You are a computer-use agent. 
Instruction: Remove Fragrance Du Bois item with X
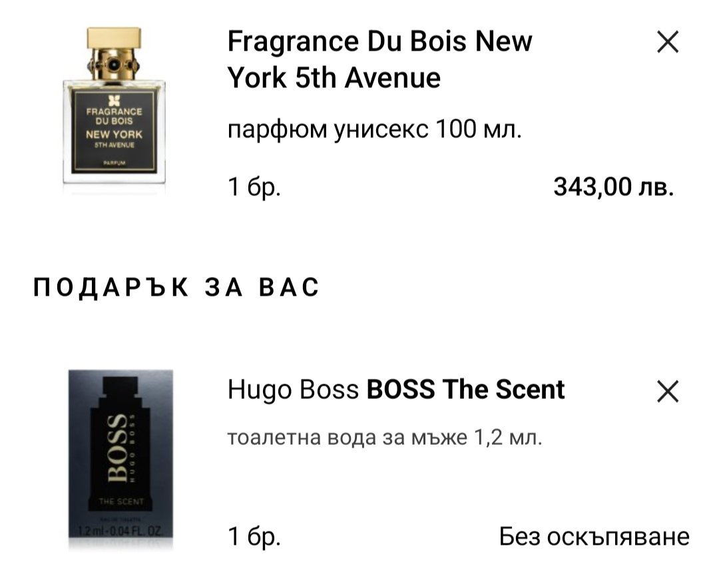coord(667,42)
